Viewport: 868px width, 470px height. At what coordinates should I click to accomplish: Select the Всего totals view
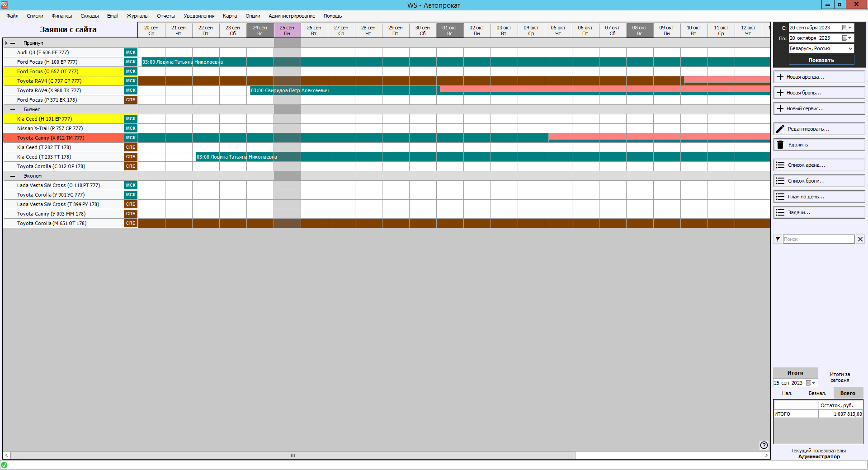pyautogui.click(x=848, y=393)
